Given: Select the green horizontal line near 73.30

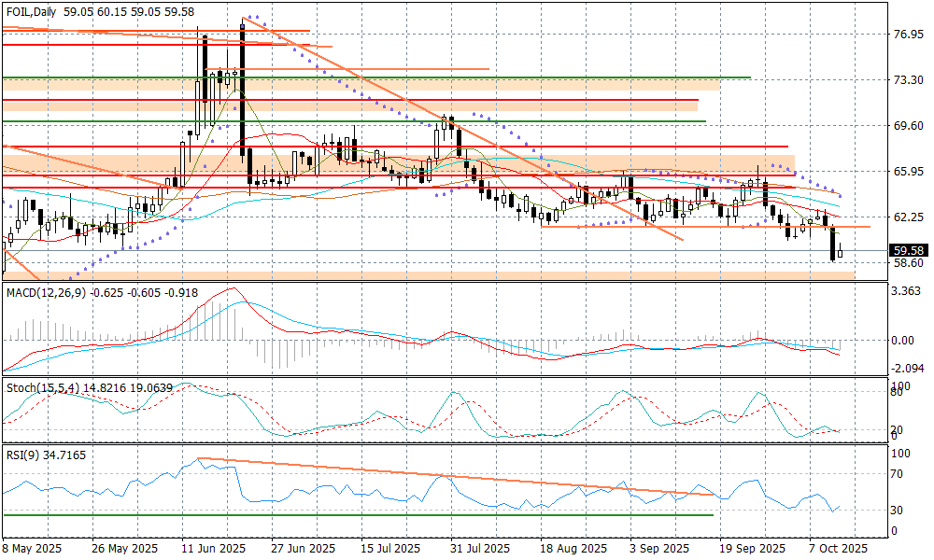Looking at the screenshot, I should [467, 77].
